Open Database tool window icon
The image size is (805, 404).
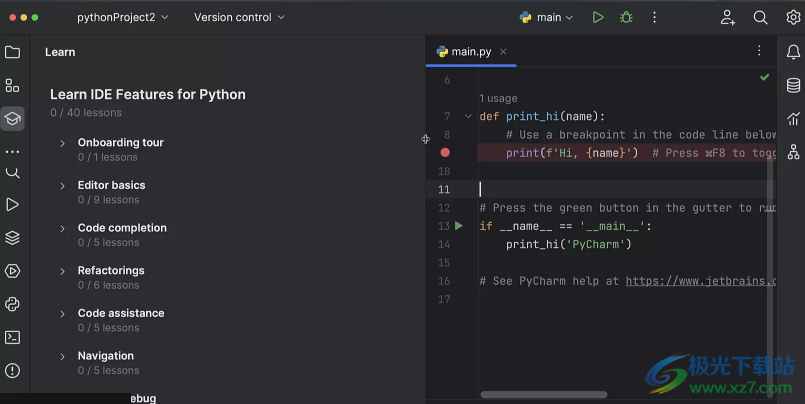793,85
